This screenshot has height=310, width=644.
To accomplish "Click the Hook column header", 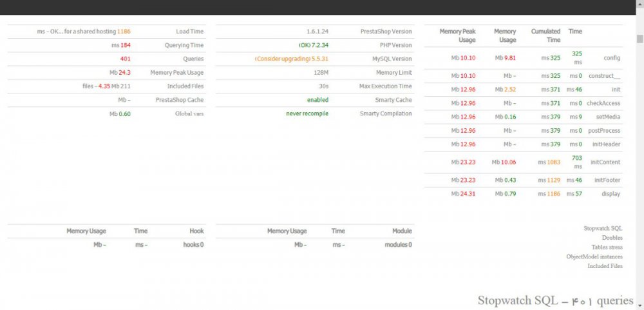I will [196, 231].
